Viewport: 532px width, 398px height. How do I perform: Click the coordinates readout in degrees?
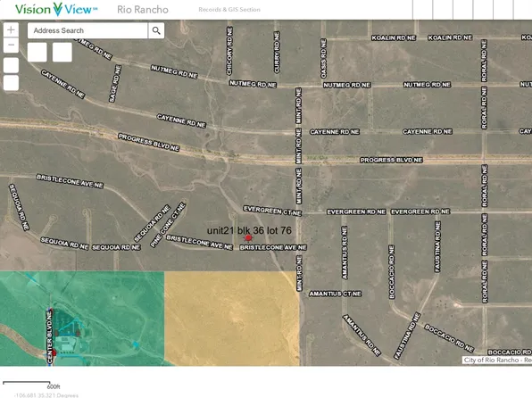click(x=46, y=395)
